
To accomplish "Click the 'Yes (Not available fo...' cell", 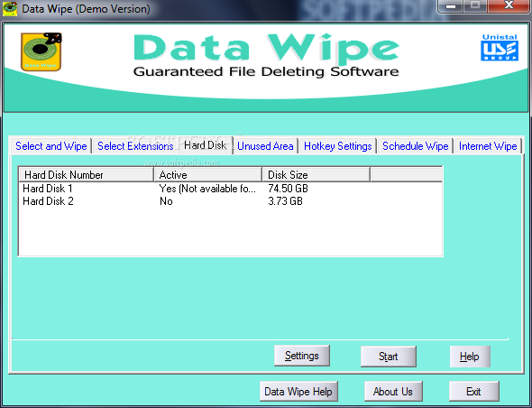I will tap(207, 189).
